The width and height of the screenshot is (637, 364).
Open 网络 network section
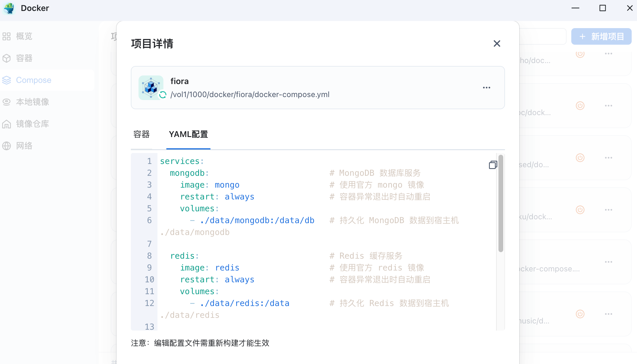coord(24,146)
